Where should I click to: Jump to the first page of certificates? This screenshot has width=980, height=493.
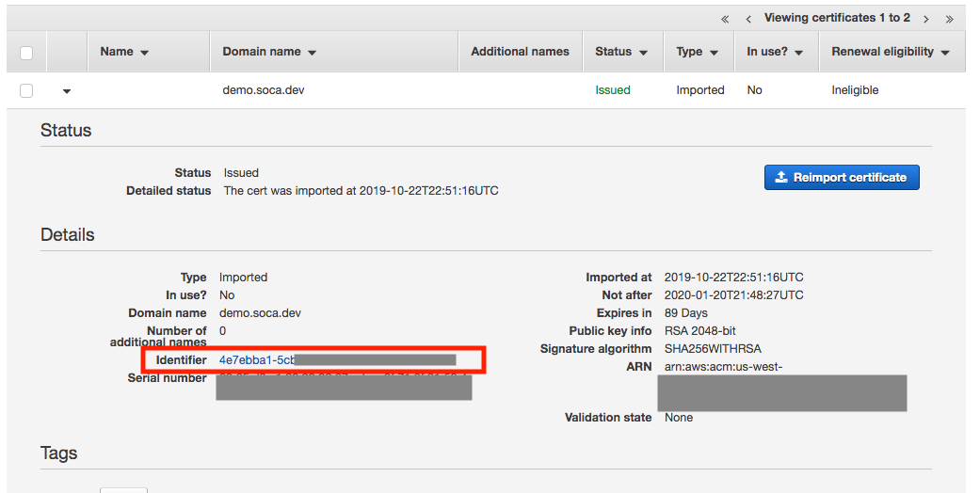725,19
